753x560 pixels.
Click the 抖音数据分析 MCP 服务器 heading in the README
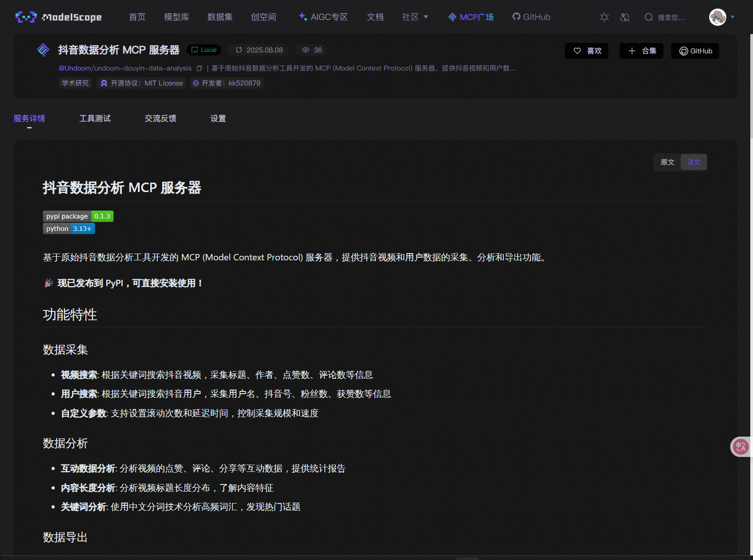(x=122, y=188)
